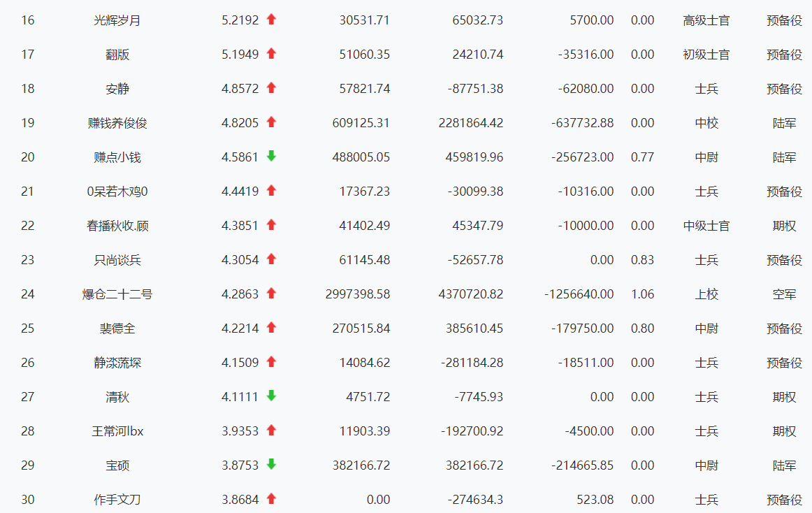Image resolution: width=812 pixels, height=513 pixels.
Task: Click the 上校 rank label
Action: point(706,294)
